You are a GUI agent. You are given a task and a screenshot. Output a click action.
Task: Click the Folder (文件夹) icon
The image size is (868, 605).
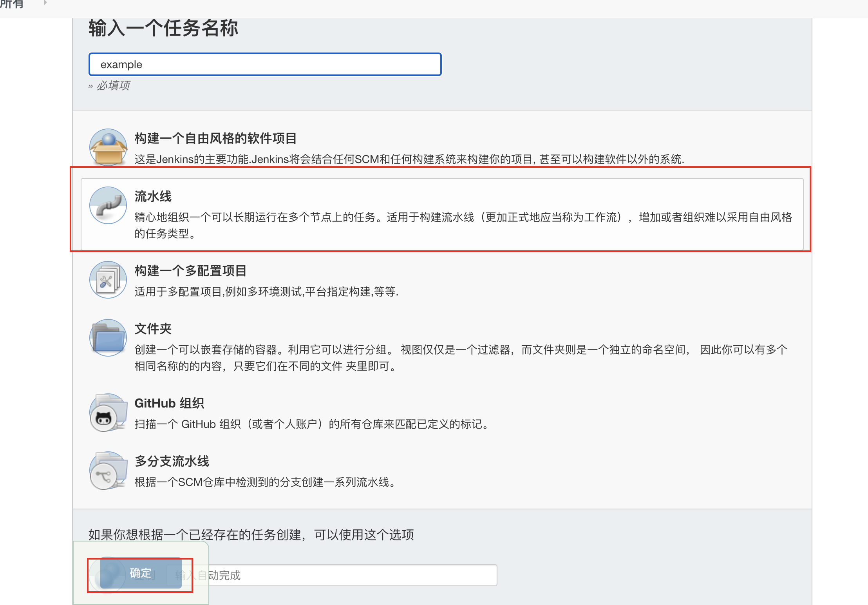[x=108, y=338]
